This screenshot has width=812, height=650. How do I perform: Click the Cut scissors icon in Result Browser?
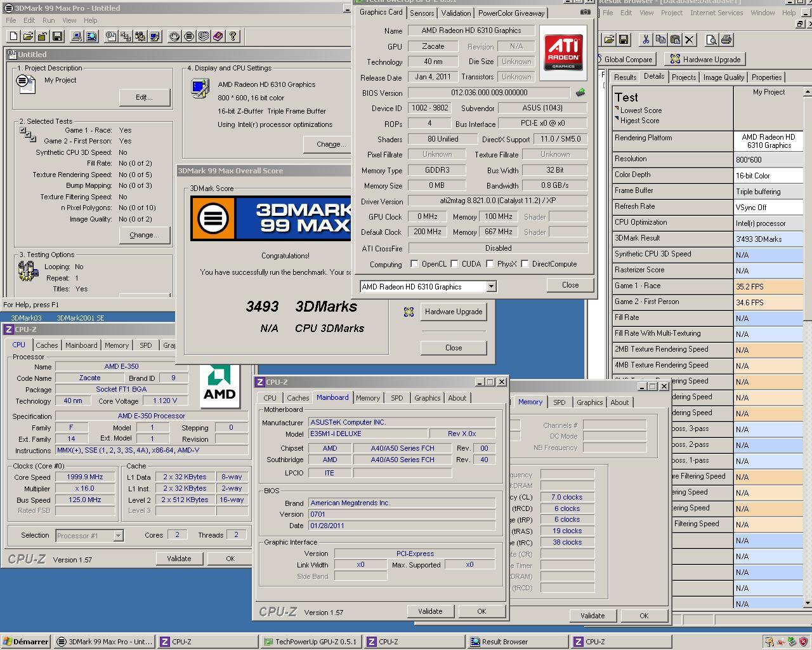click(x=646, y=40)
